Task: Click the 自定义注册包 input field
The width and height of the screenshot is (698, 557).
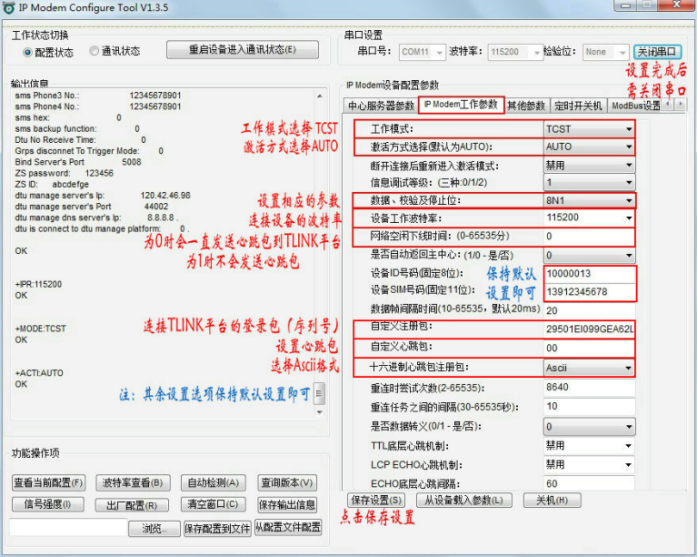Action: point(590,329)
